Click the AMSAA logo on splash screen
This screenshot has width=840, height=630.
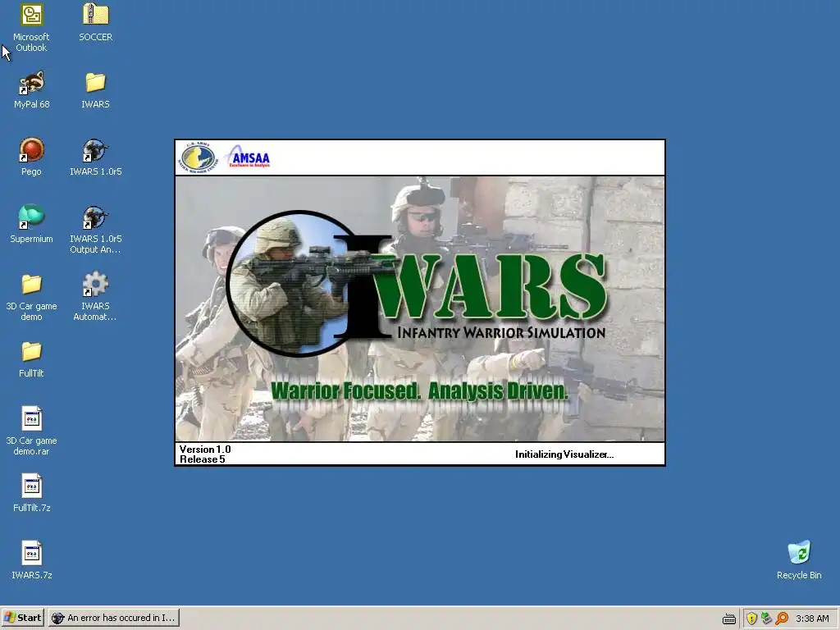248,157
